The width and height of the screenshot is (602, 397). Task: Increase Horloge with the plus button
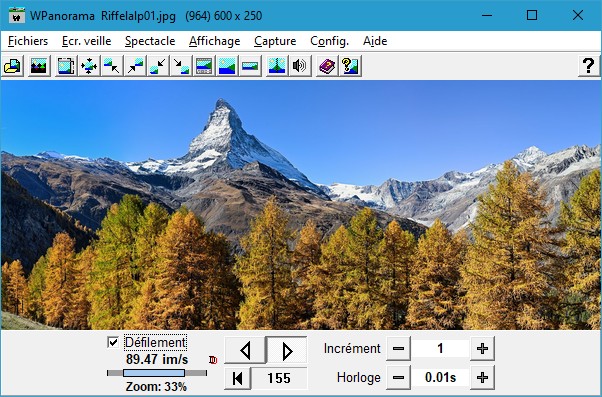click(482, 377)
